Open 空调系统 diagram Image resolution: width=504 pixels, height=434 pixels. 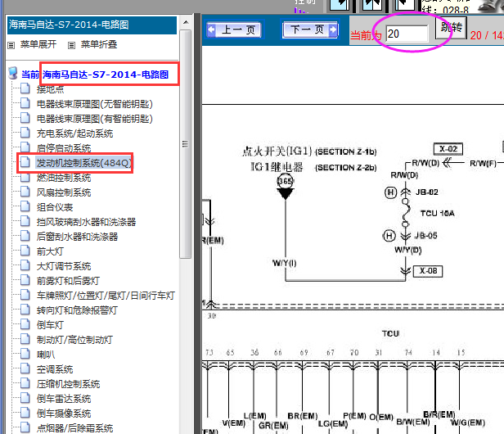(x=55, y=369)
